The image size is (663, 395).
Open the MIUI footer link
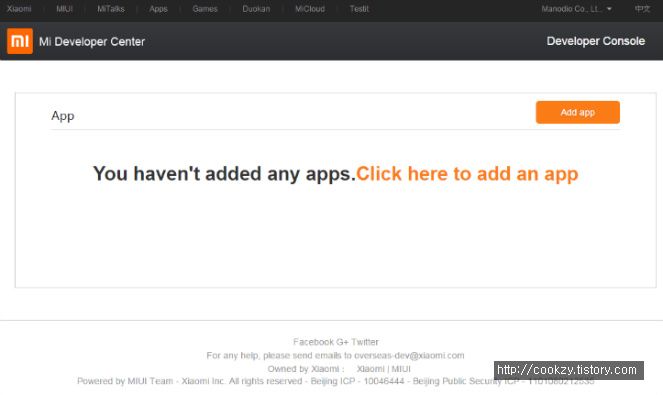(x=401, y=369)
